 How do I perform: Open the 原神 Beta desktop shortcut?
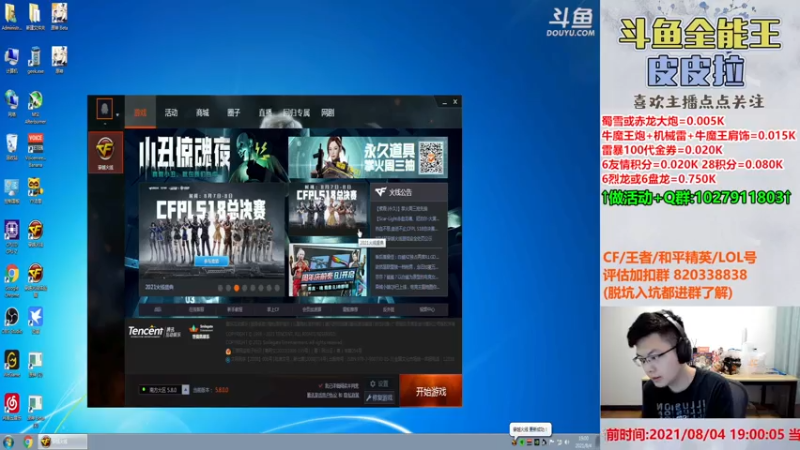pyautogui.click(x=59, y=16)
